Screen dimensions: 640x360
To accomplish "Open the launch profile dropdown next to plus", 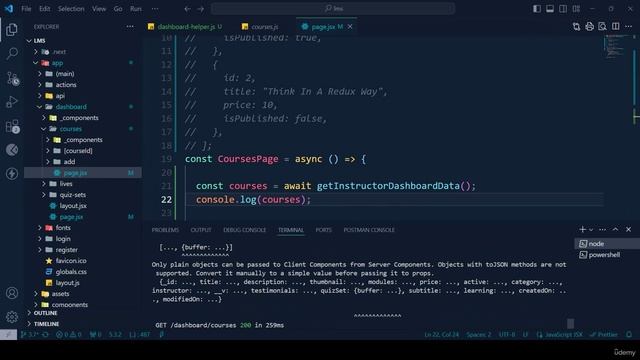I will tap(591, 230).
